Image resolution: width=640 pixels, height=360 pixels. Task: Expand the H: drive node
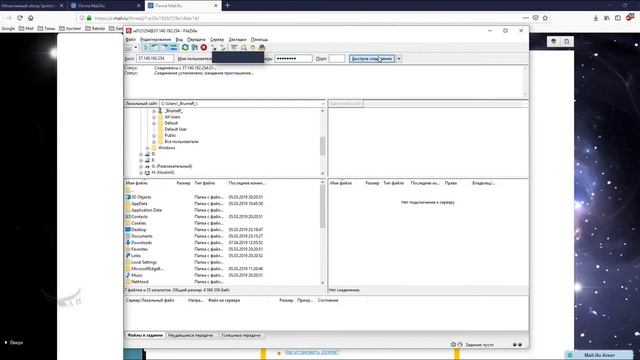click(x=141, y=173)
